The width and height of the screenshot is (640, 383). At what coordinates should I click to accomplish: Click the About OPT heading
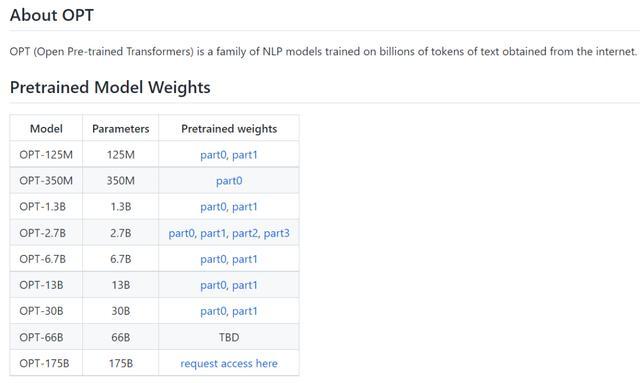click(52, 15)
